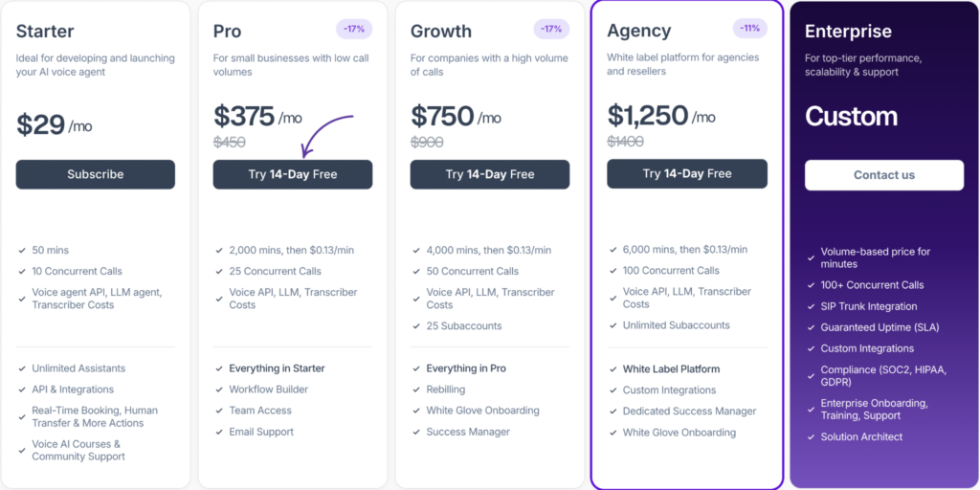This screenshot has height=490, width=980.
Task: Click checkmark icon beside Rebilling
Action: (x=416, y=390)
